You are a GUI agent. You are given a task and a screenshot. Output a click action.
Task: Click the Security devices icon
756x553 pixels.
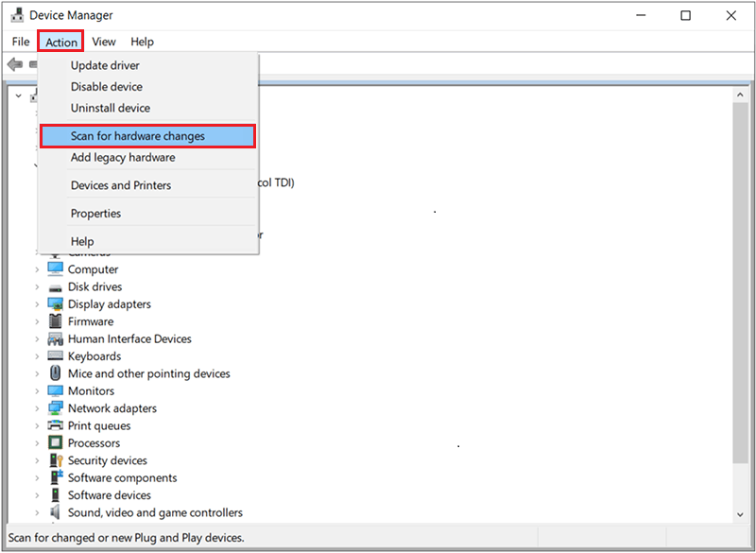pyautogui.click(x=54, y=460)
